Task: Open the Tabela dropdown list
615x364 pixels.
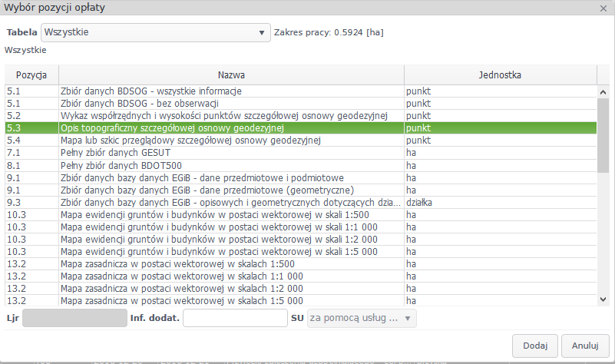Action: coord(261,33)
